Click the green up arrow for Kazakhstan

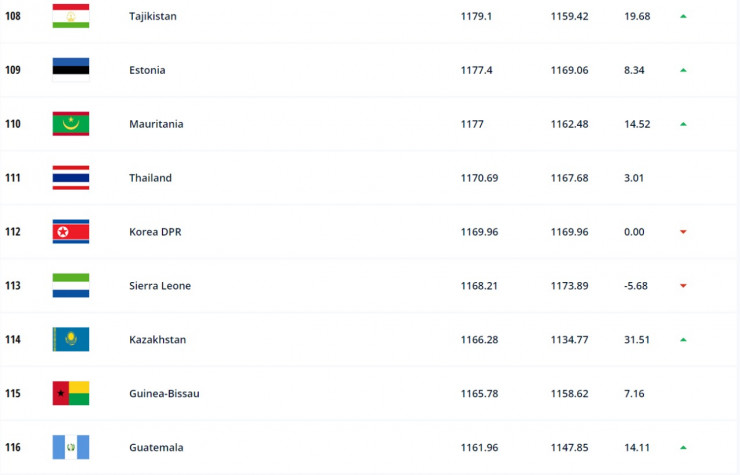tap(683, 340)
